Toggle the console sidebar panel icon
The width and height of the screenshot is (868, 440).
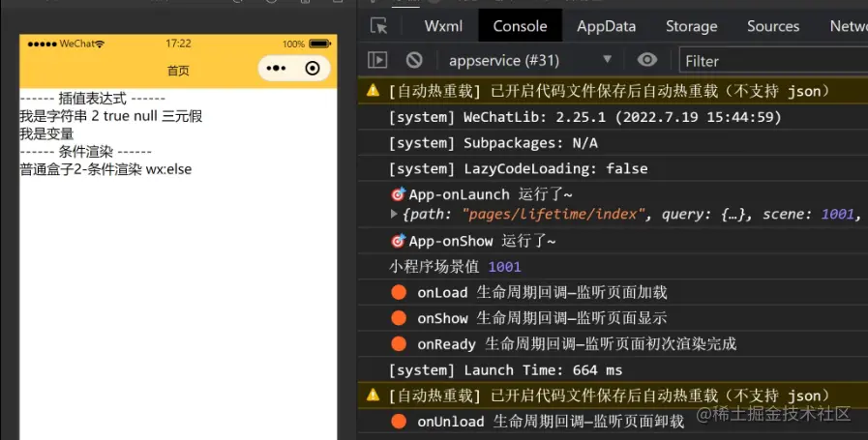tap(377, 60)
